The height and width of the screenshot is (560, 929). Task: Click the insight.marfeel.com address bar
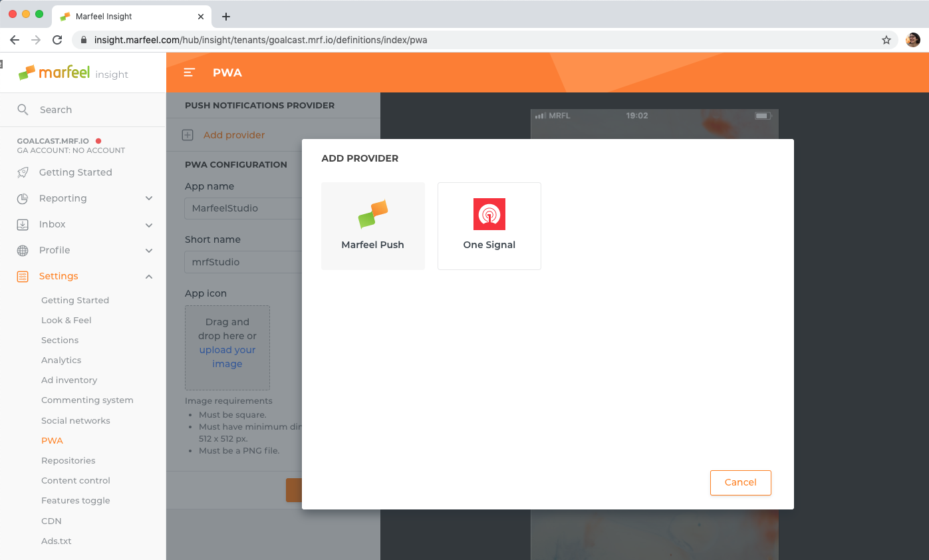point(485,40)
